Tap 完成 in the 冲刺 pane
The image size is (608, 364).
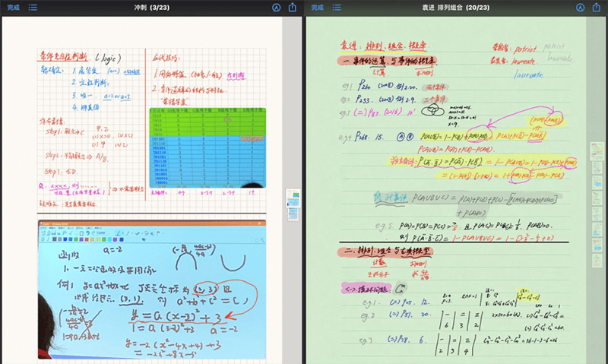point(13,8)
